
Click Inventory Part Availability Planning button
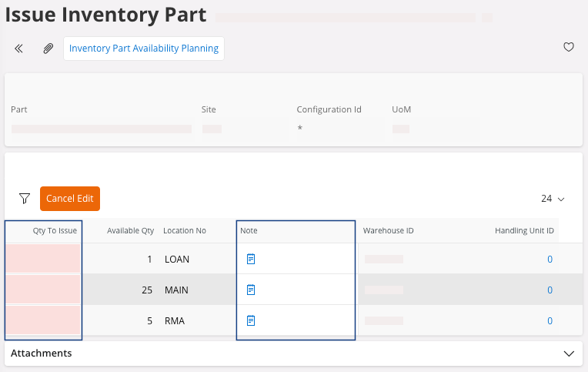144,48
